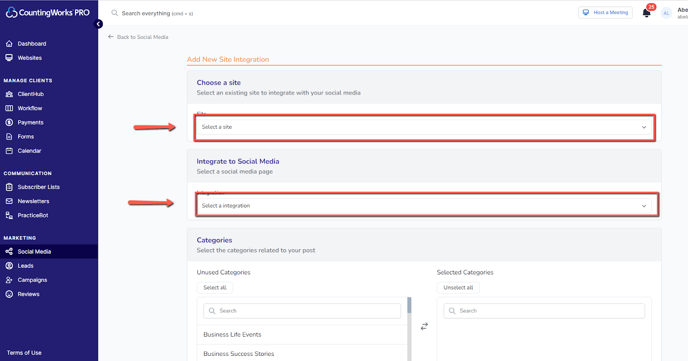Open the AL user avatar

pos(666,13)
